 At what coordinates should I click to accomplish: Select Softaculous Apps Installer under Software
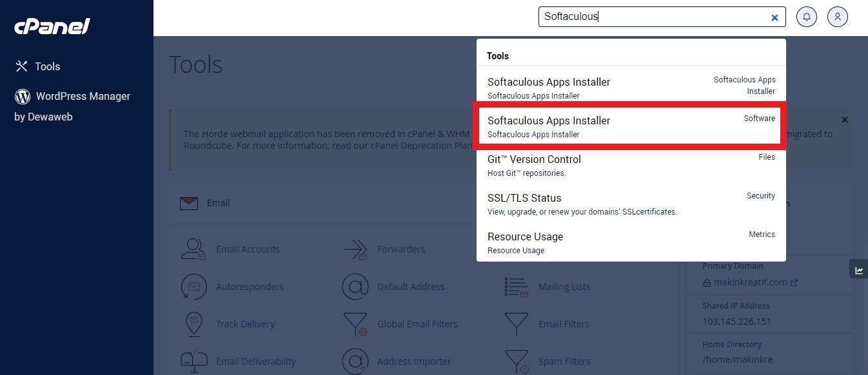pos(631,126)
